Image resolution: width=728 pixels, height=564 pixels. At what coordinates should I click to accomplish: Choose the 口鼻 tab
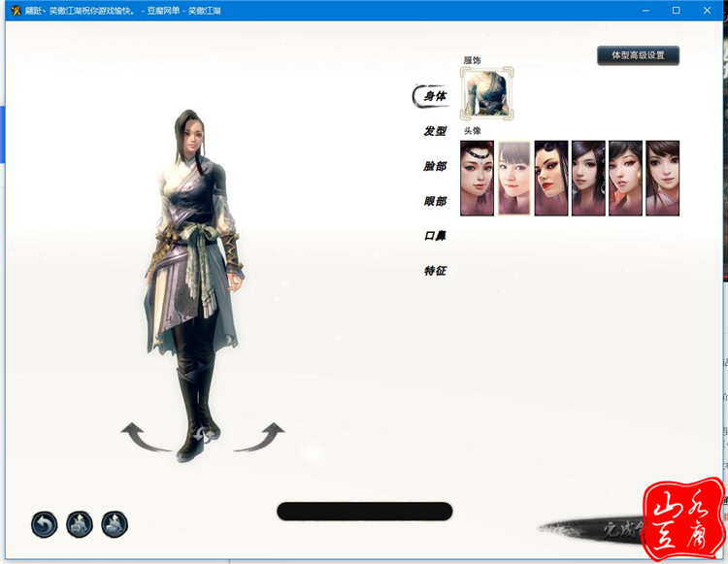[x=435, y=236]
